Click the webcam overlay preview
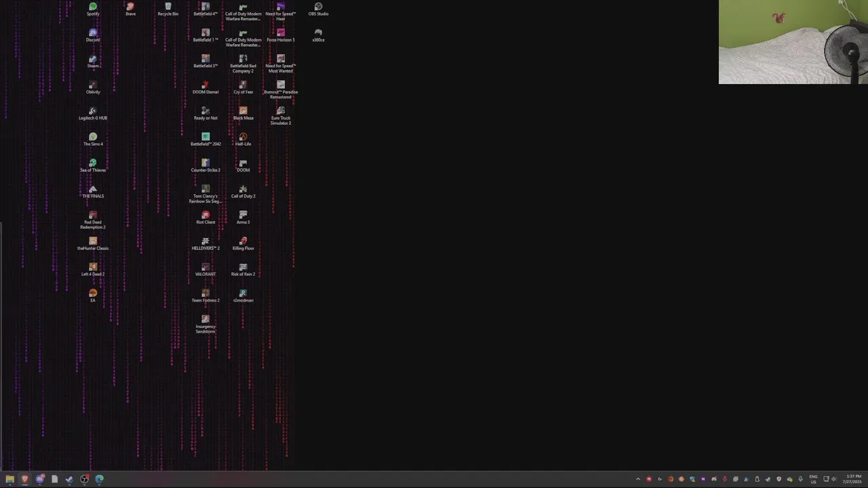 click(793, 42)
